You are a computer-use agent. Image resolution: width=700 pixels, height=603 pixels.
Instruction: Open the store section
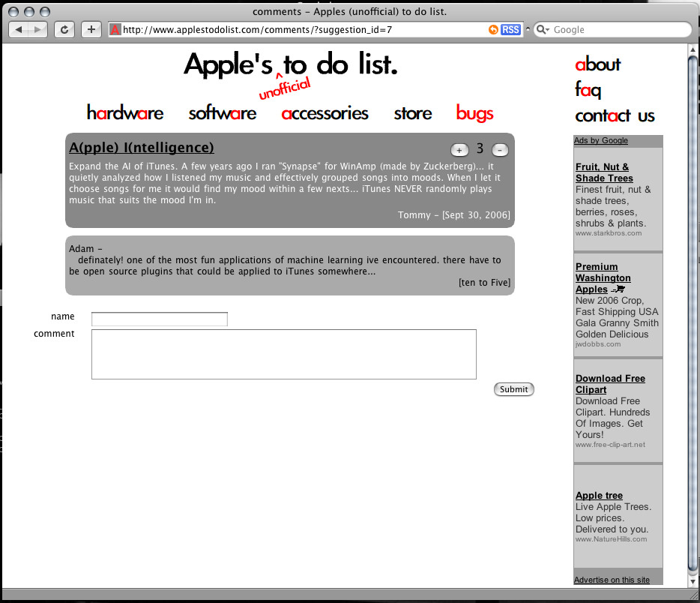413,113
